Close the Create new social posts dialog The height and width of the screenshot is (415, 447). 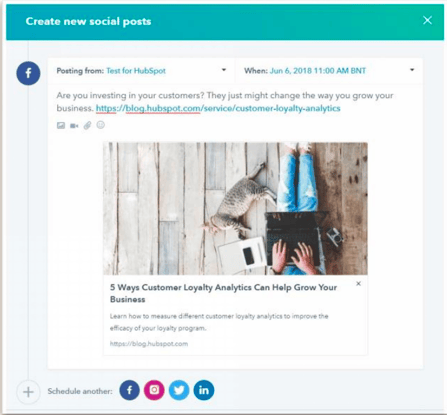click(x=427, y=20)
